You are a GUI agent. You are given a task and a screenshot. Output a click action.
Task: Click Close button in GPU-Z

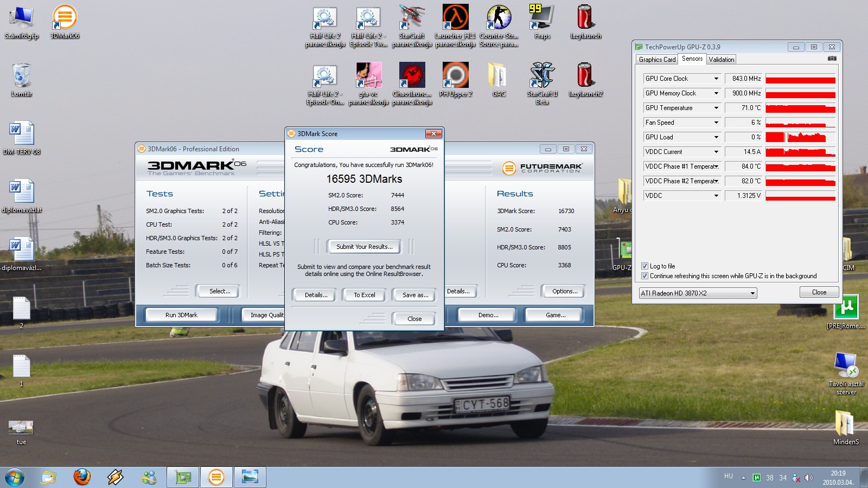[x=819, y=292]
